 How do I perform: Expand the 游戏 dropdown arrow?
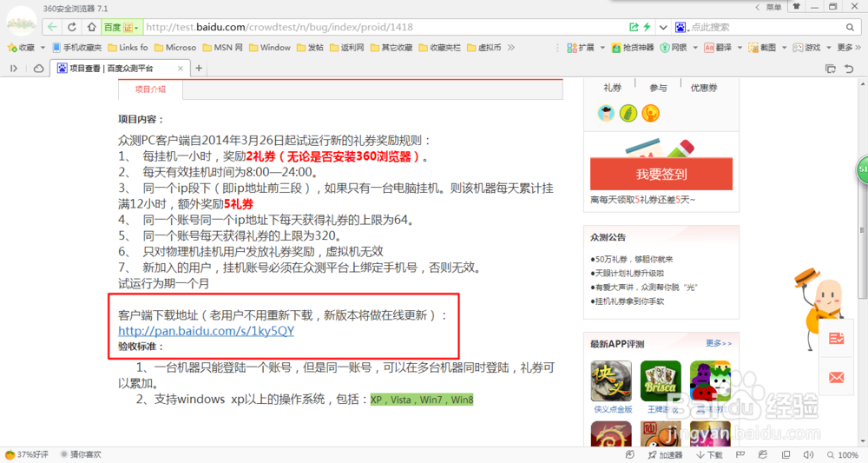829,48
